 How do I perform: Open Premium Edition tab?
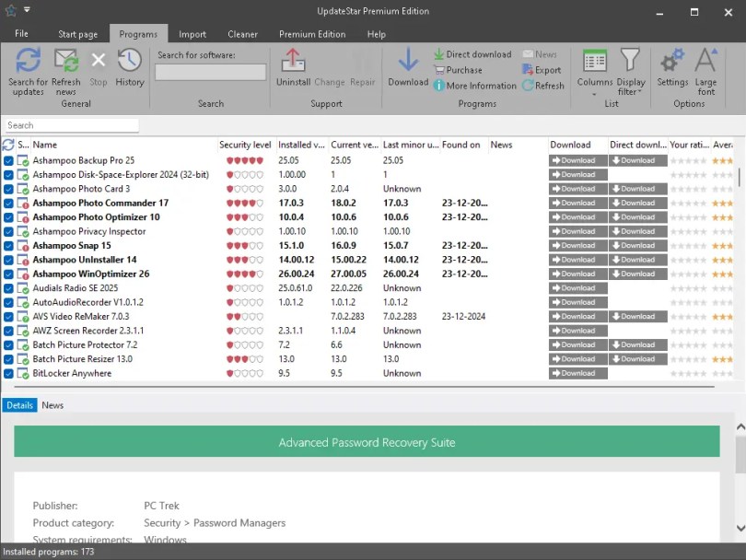coord(312,34)
